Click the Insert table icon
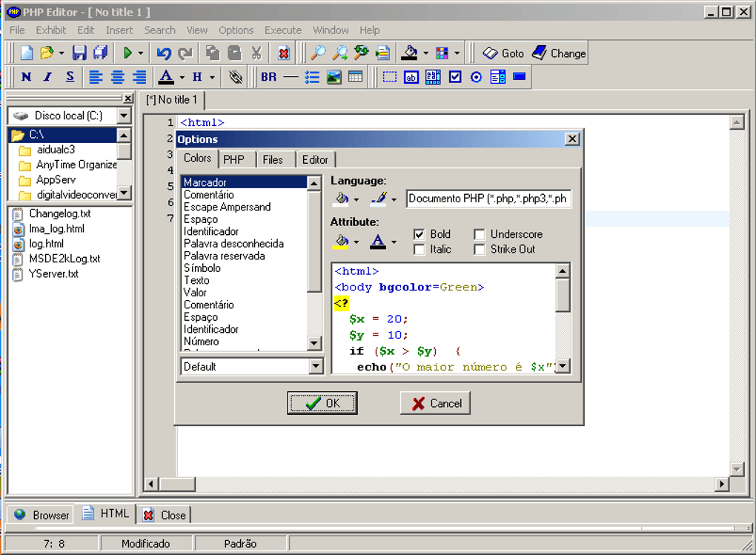The height and width of the screenshot is (555, 756). click(355, 76)
